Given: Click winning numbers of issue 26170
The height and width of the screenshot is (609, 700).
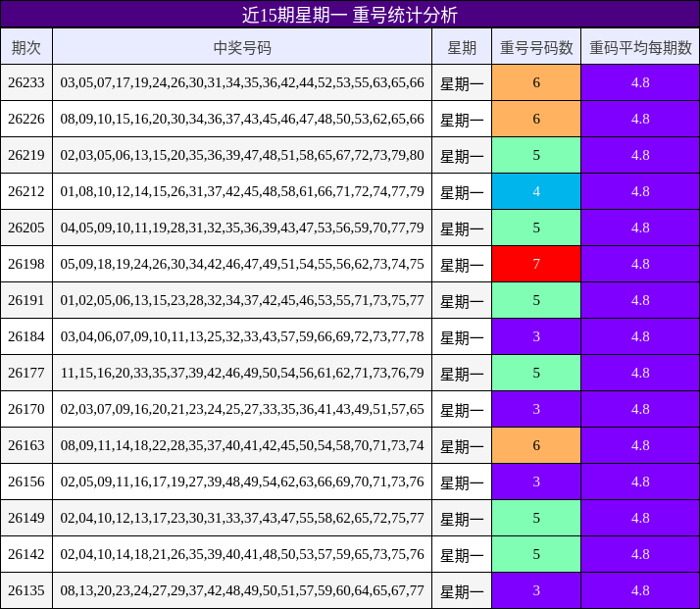Looking at the screenshot, I should click(x=242, y=409).
